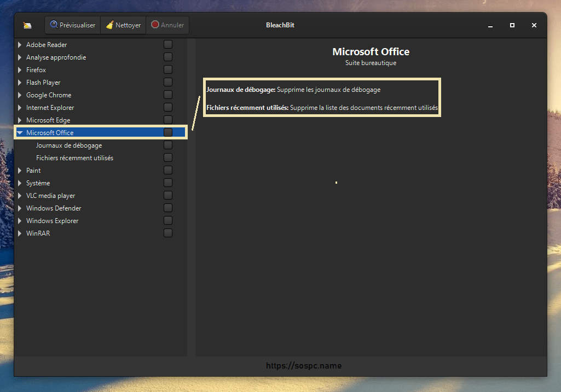The width and height of the screenshot is (561, 392).
Task: Maximize the BleachBit window
Action: (x=512, y=25)
